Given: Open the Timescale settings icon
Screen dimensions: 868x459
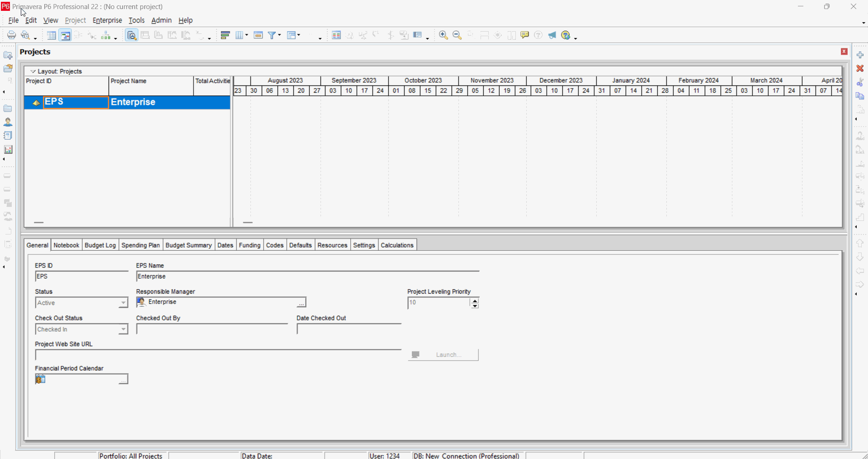Looking at the screenshot, I should pos(258,35).
